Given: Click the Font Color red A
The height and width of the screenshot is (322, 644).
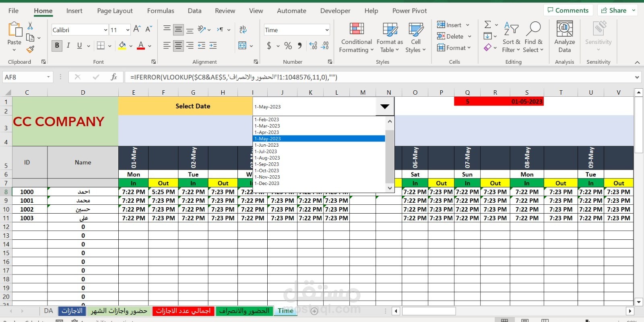Looking at the screenshot, I should tap(141, 46).
